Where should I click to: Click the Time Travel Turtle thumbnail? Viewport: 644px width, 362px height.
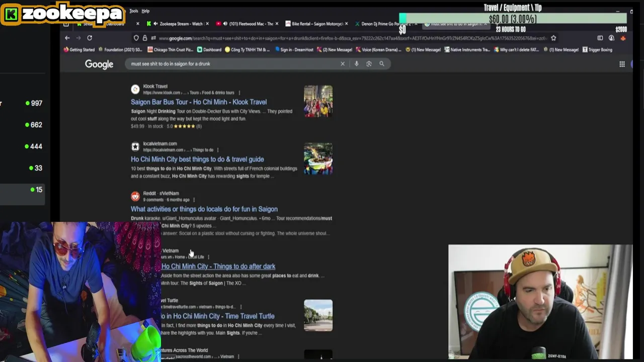coord(318,315)
